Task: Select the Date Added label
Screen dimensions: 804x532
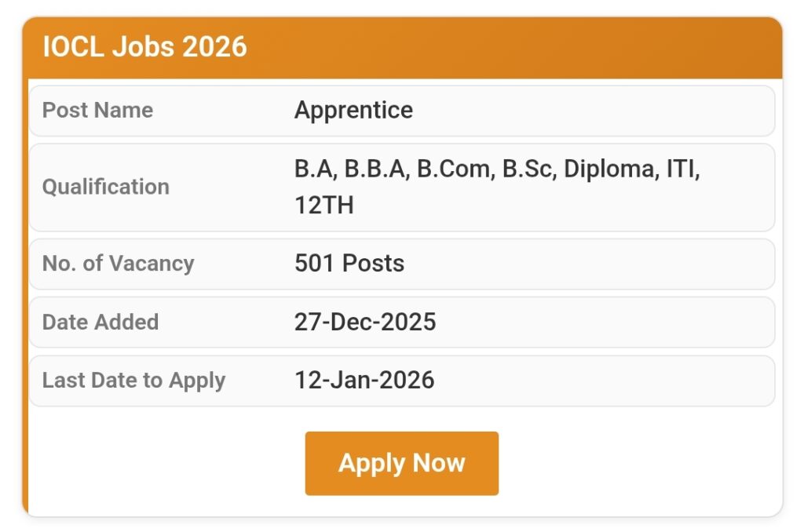Action: (x=100, y=322)
